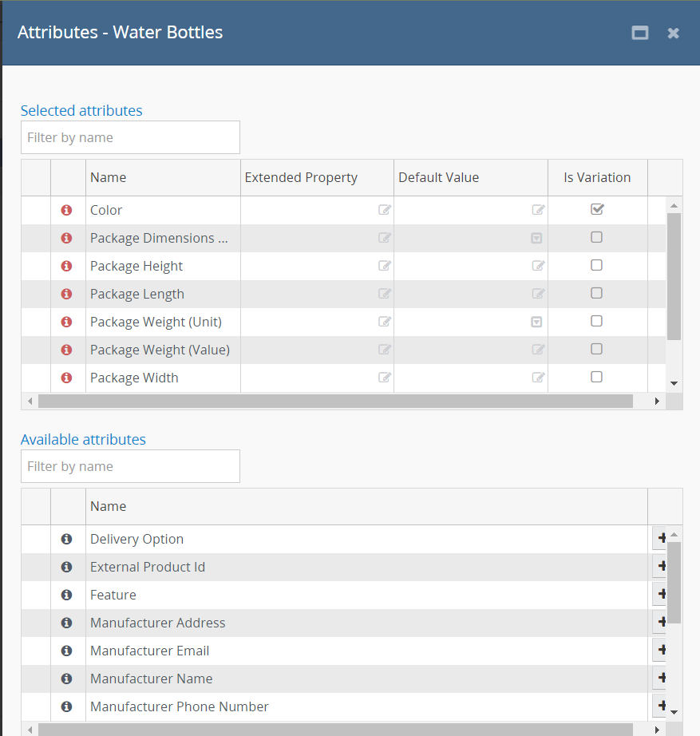Uncheck Is Variation for Color
700x736 pixels.
click(596, 209)
